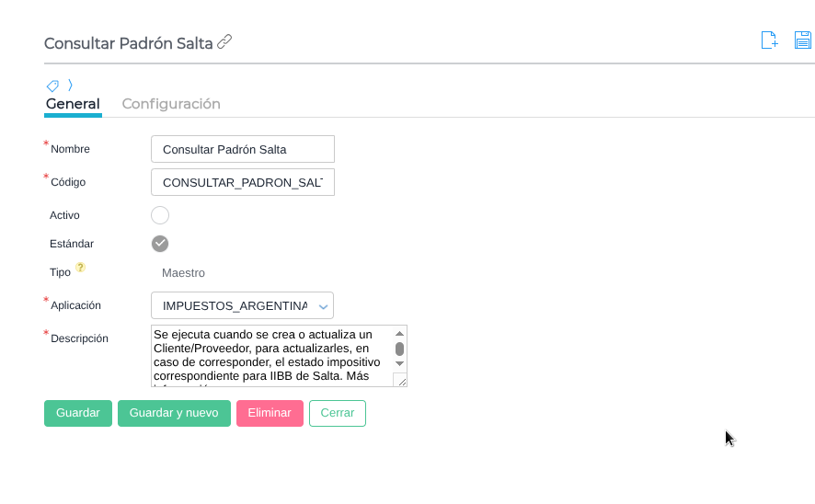Click the textarea resize handle in Descripción
815x504 pixels.
pyautogui.click(x=400, y=380)
